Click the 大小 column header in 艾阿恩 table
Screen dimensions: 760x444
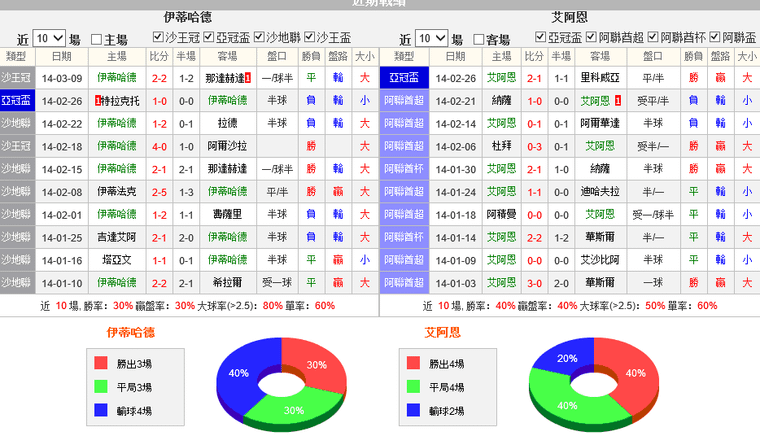pyautogui.click(x=747, y=57)
